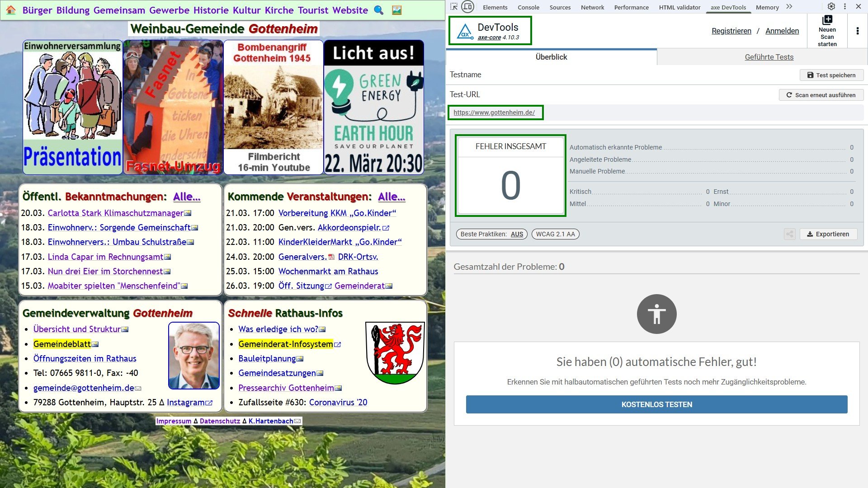
Task: Switch to the Geführte Tests tab
Action: (x=769, y=57)
